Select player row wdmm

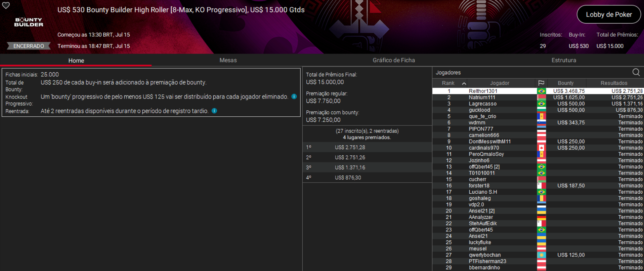click(x=538, y=123)
